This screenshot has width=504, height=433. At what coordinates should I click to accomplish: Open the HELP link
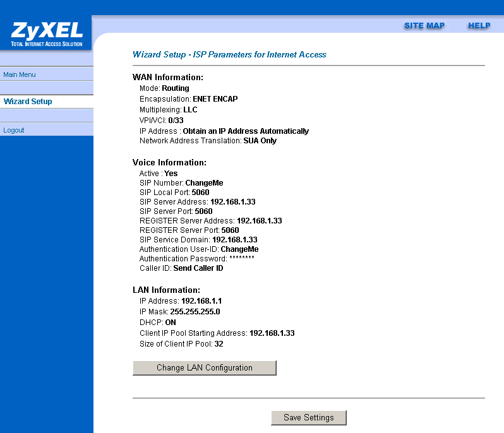tap(479, 26)
